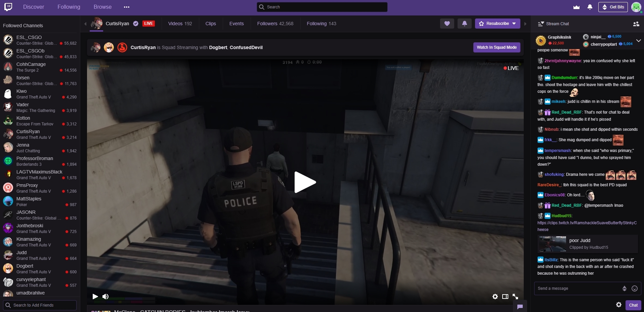Enter fullscreen on the video player
The image size is (644, 312).
515,297
